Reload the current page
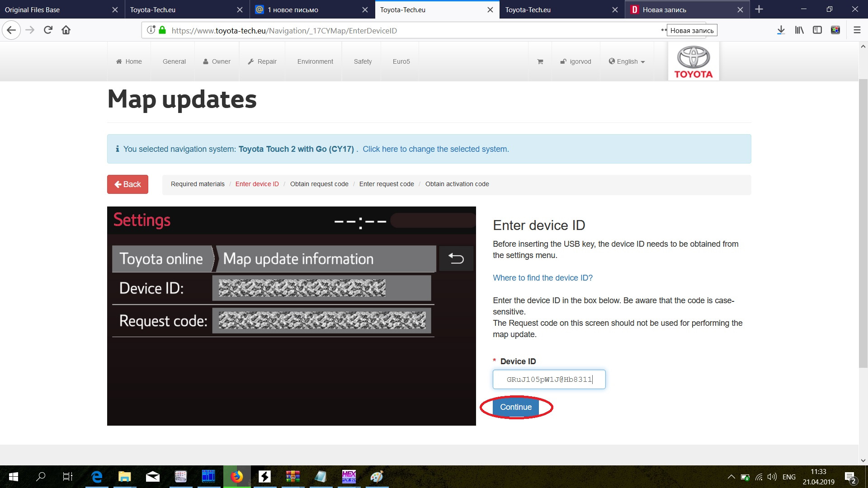 (48, 30)
